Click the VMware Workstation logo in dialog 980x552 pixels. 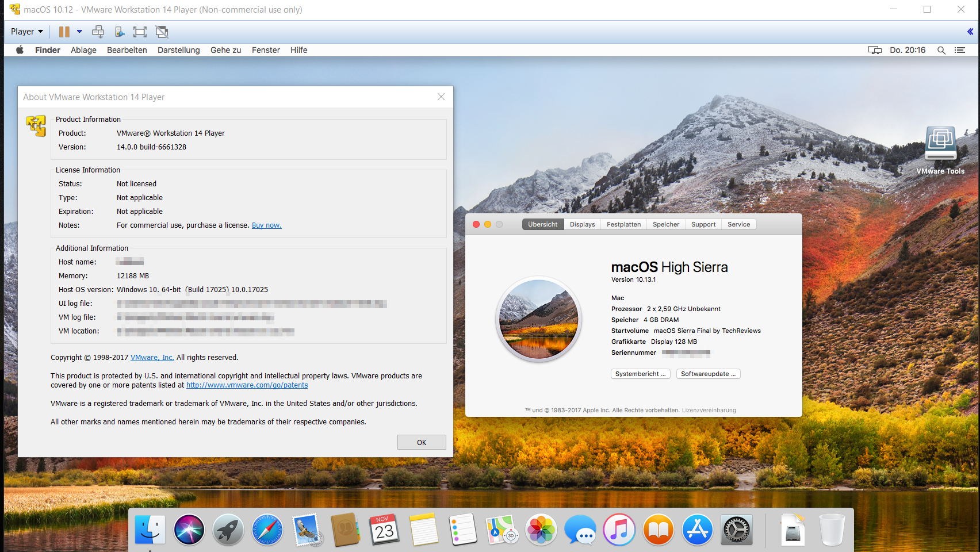click(36, 125)
